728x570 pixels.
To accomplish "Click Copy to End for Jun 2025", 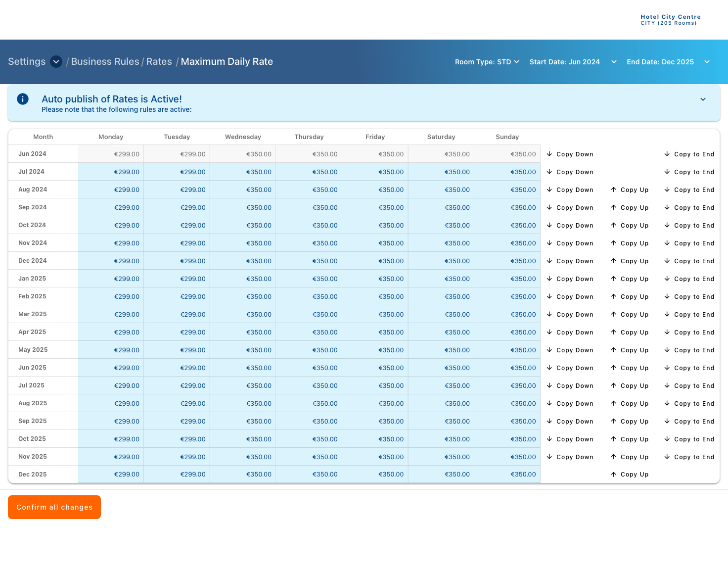I will coord(689,368).
